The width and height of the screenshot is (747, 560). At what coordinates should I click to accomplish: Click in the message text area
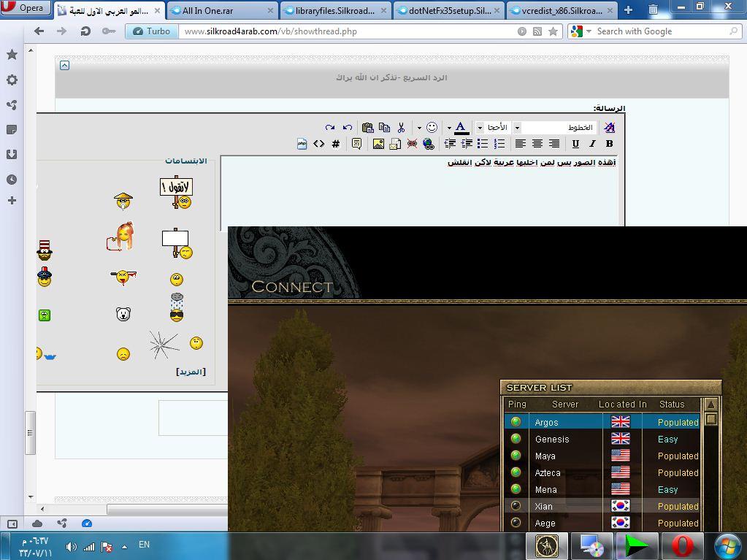tap(420, 192)
